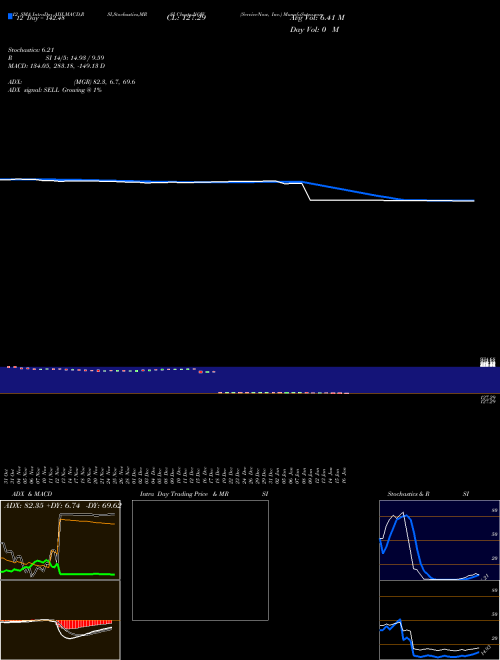Click the empty Intra Day Trading Price chart box
This screenshot has height=660, width=500.
[x=200, y=560]
